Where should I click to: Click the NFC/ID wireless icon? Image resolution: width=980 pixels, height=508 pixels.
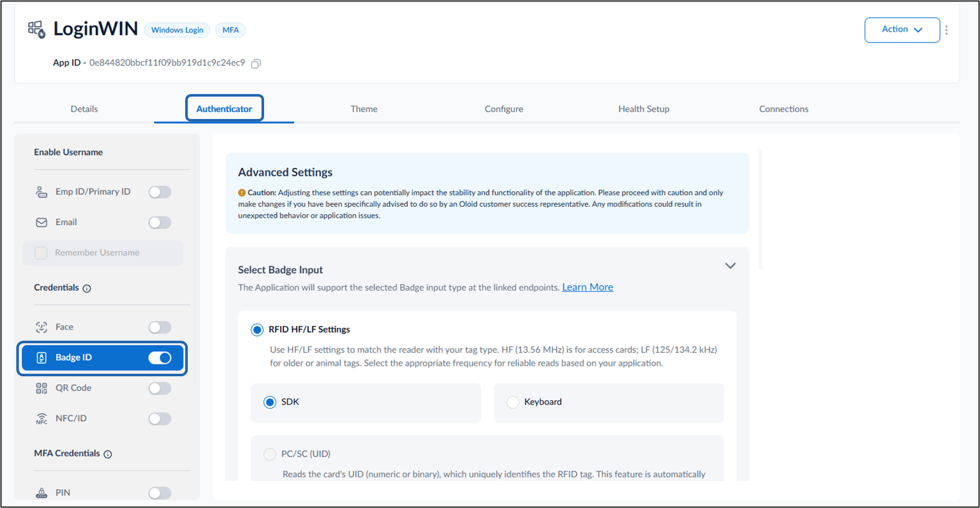pos(41,419)
